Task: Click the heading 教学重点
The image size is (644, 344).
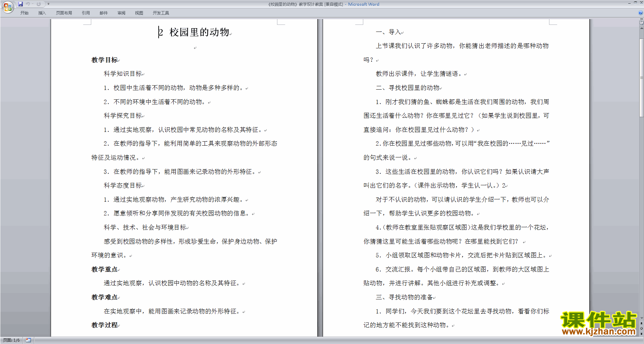Action: coord(104,269)
